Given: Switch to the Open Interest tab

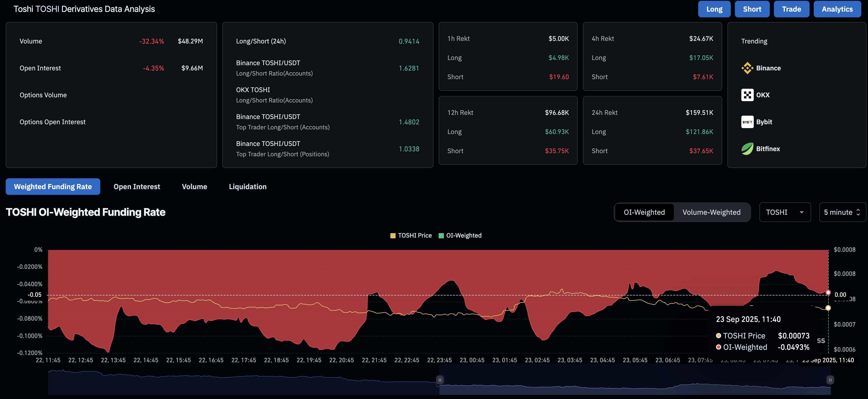Looking at the screenshot, I should coord(137,186).
